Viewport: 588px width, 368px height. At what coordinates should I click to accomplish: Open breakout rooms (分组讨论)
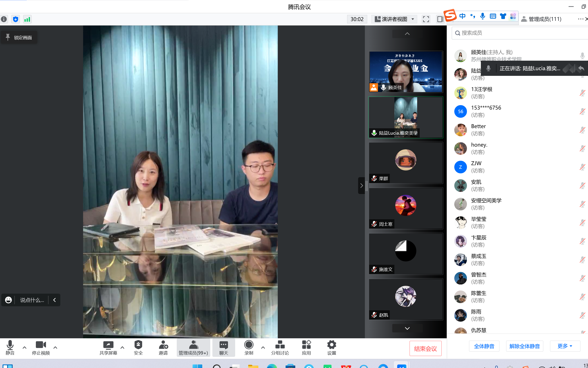280,347
